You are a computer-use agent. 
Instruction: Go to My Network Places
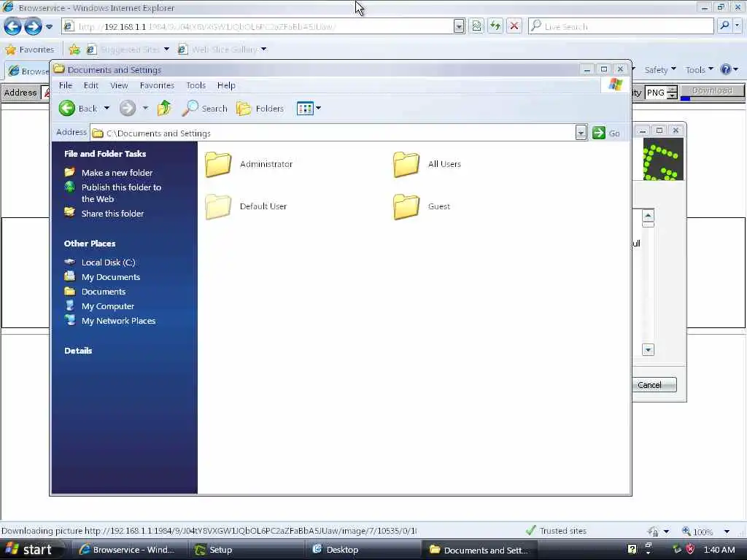point(118,321)
